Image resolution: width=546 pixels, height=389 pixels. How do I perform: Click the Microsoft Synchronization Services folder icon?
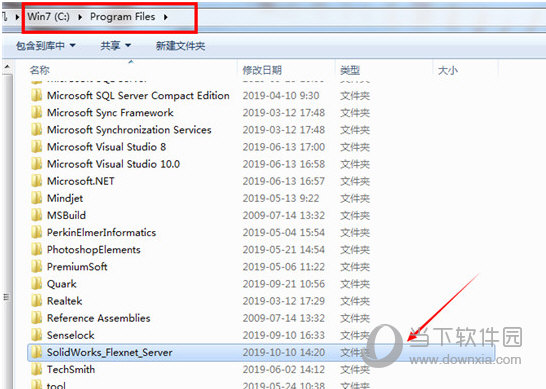(x=37, y=130)
